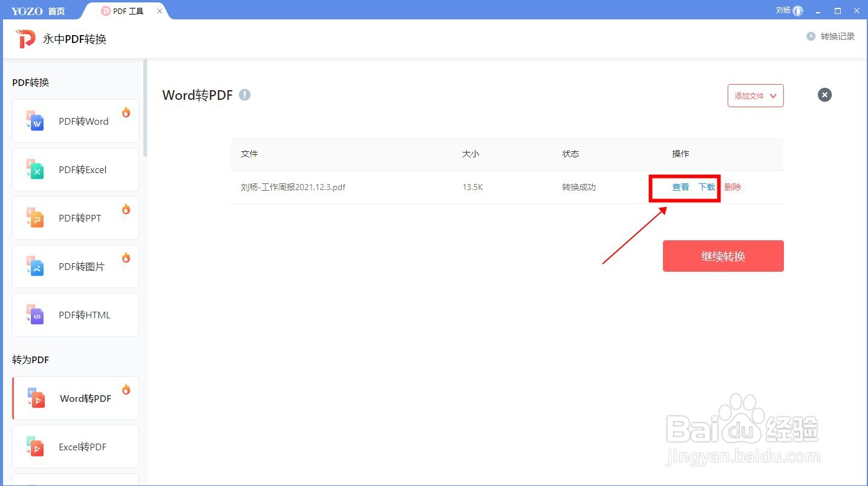Open 查看 to view the converted file

tap(680, 187)
